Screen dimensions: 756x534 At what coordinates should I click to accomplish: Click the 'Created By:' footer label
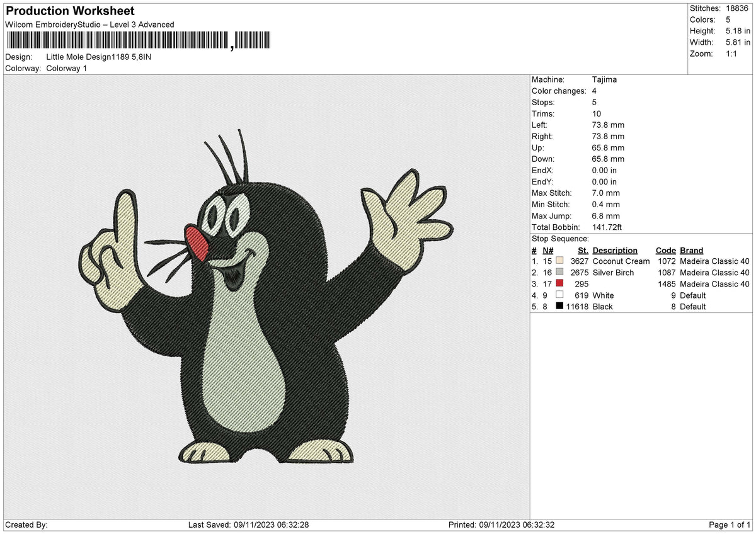coord(26,525)
